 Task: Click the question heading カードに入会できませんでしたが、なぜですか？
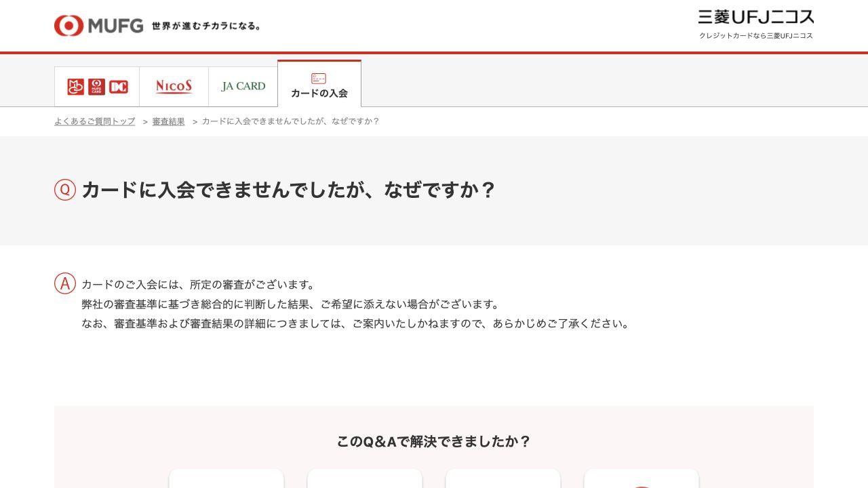[x=289, y=190]
